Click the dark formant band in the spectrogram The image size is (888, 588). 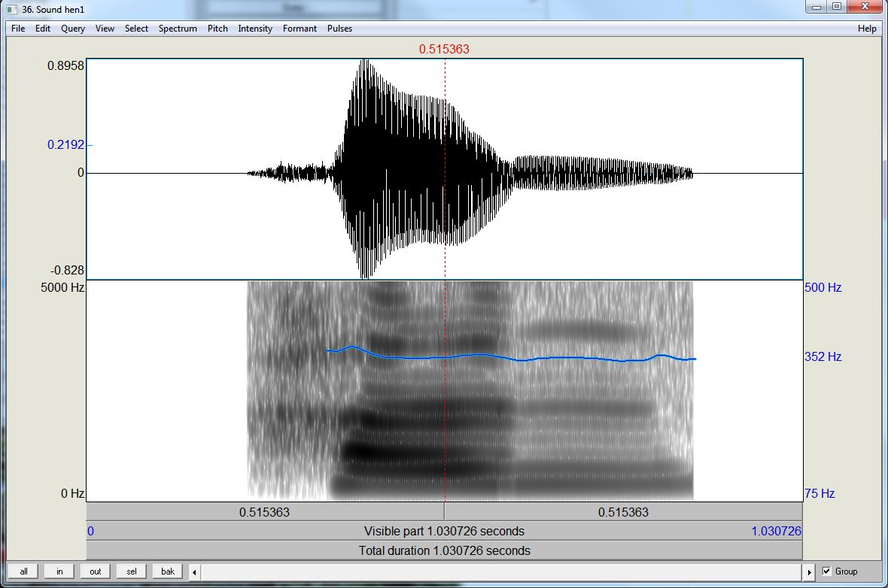pyautogui.click(x=363, y=452)
